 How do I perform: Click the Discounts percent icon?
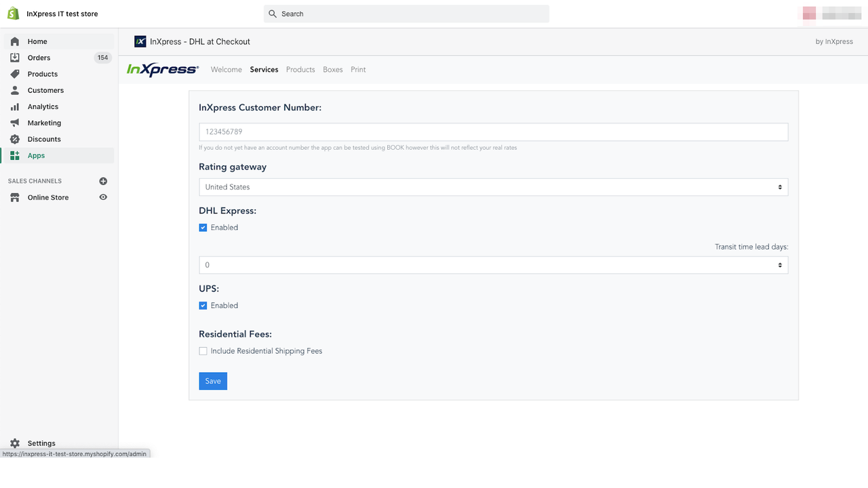coord(15,139)
